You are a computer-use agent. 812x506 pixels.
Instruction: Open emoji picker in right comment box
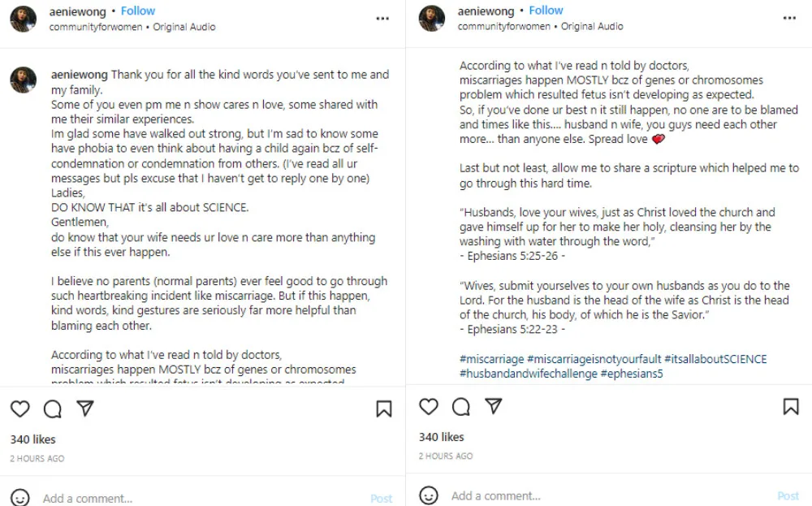tap(429, 495)
